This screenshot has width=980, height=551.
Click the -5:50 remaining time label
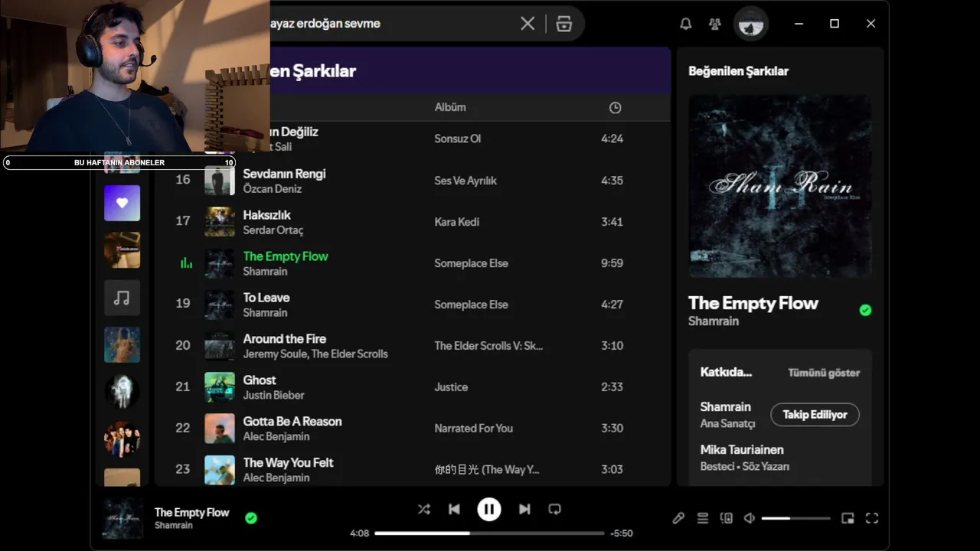[621, 533]
